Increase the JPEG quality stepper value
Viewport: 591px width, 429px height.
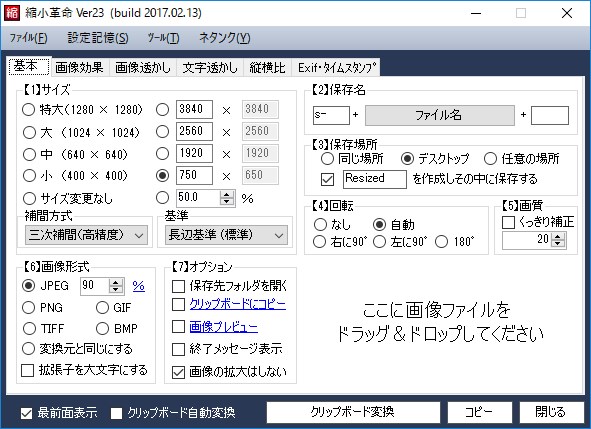tap(115, 283)
